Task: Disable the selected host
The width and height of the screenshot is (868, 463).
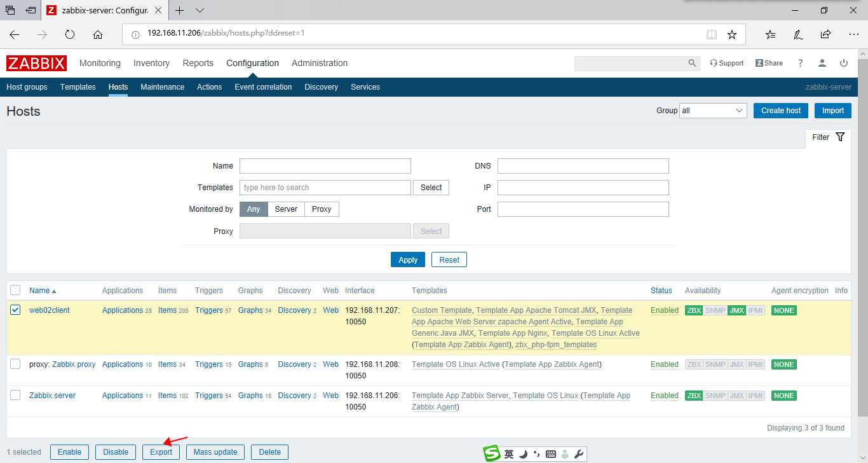Action: [x=116, y=452]
